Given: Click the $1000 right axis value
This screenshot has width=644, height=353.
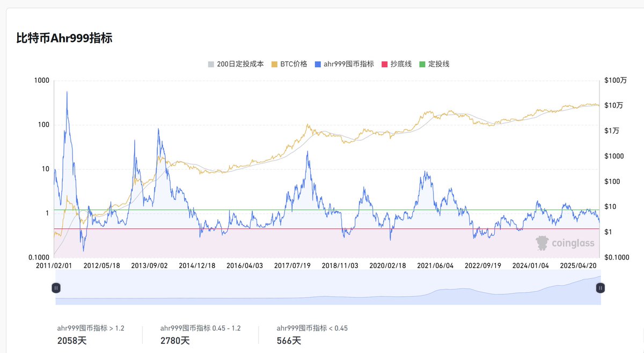Looking at the screenshot, I should point(613,156).
